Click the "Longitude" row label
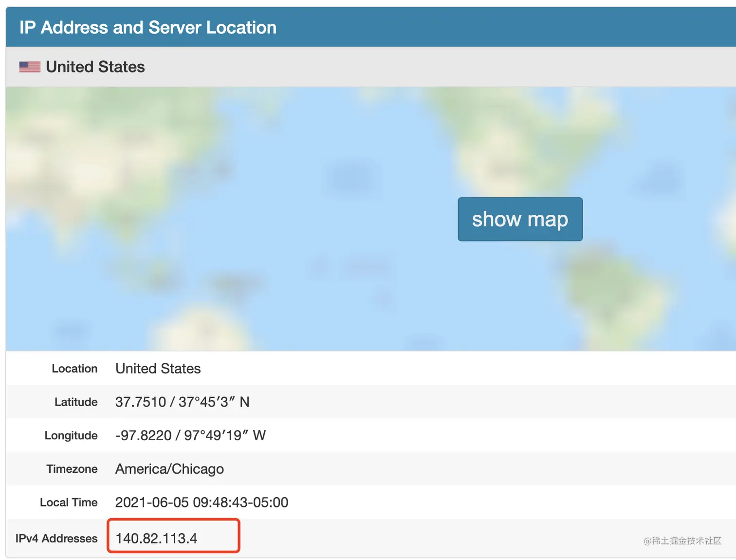The height and width of the screenshot is (560, 736). tap(71, 436)
